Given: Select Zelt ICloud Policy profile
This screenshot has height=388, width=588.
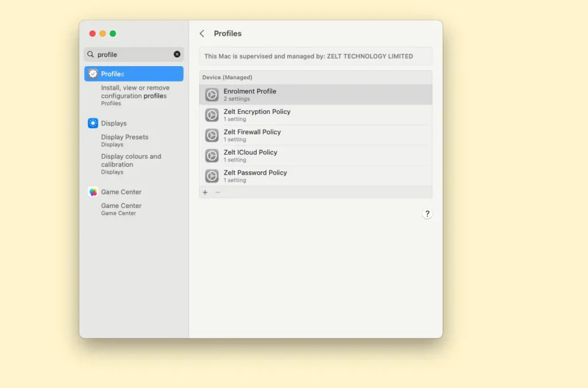Looking at the screenshot, I should 316,155.
